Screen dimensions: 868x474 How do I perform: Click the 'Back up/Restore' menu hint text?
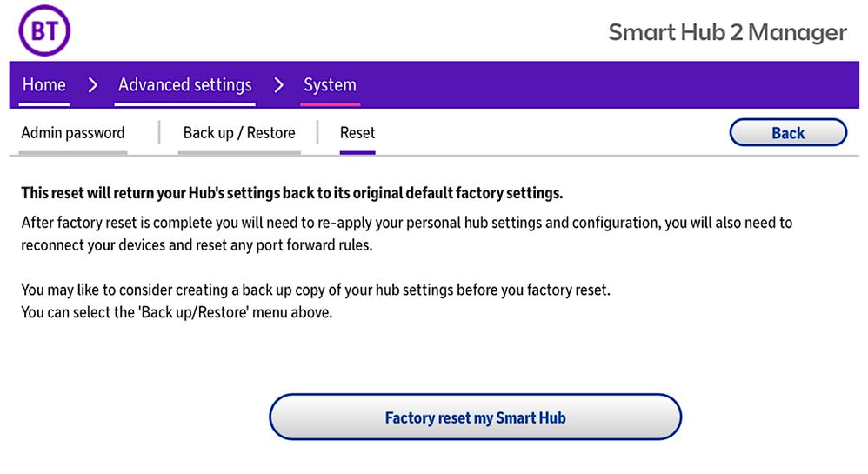[177, 312]
